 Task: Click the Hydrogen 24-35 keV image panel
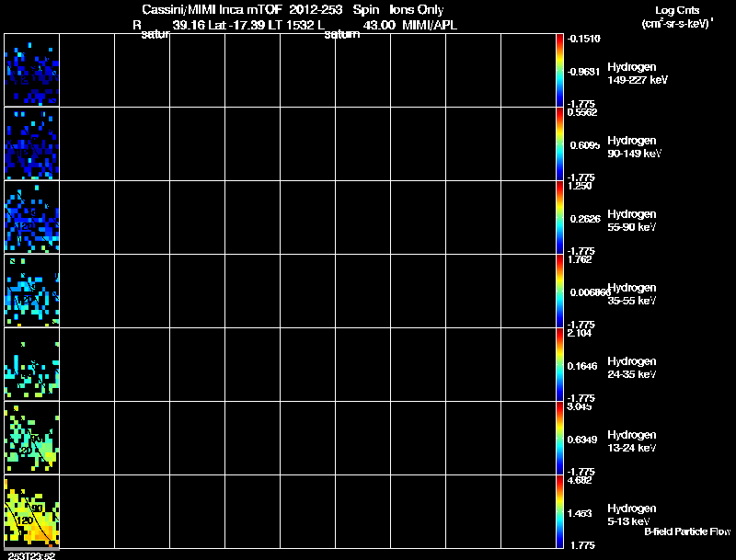coord(32,364)
